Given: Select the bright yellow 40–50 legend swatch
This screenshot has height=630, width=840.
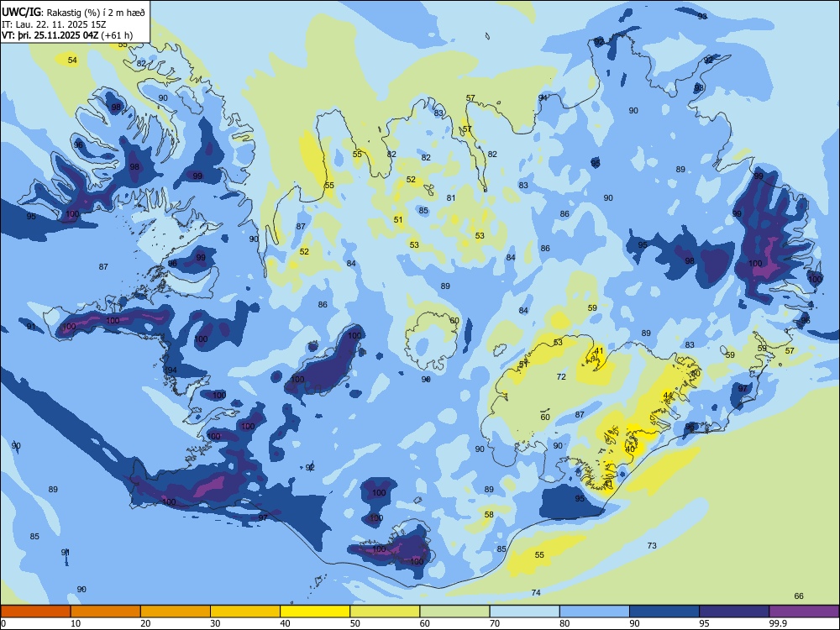Looking at the screenshot, I should pyautogui.click(x=315, y=612).
